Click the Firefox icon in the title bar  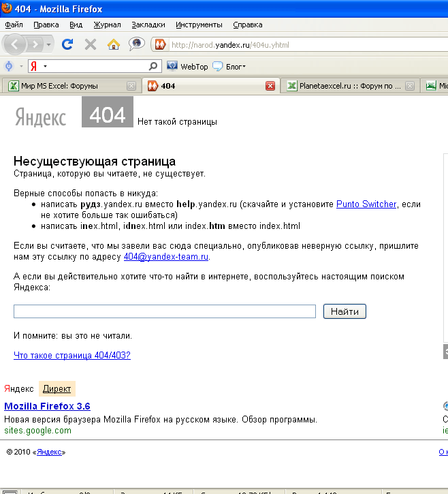tap(6, 7)
